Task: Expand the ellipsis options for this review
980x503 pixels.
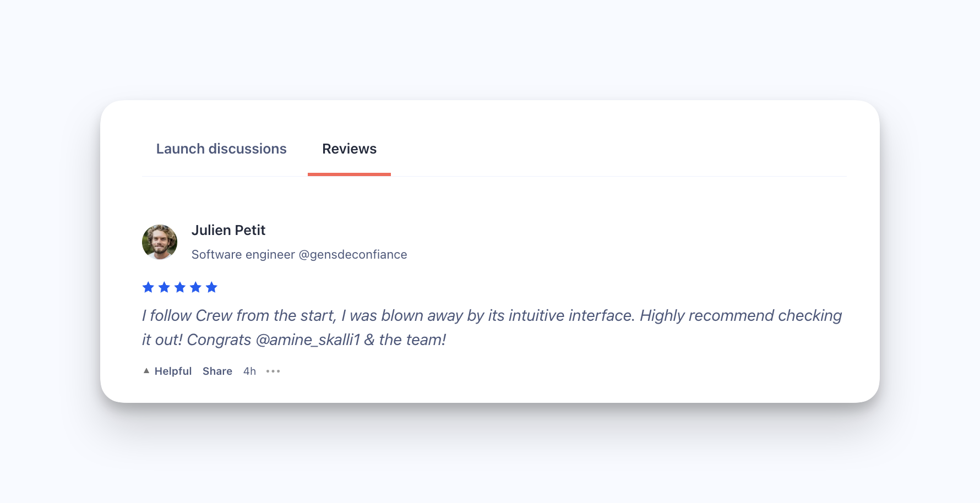Action: tap(273, 371)
